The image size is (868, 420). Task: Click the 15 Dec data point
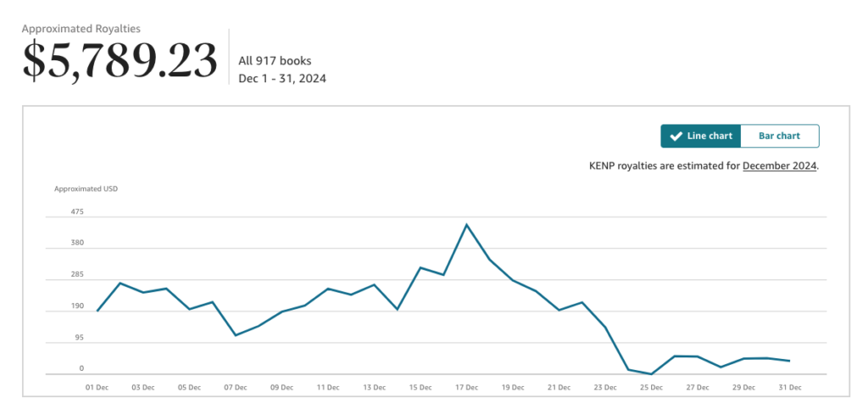(x=420, y=267)
